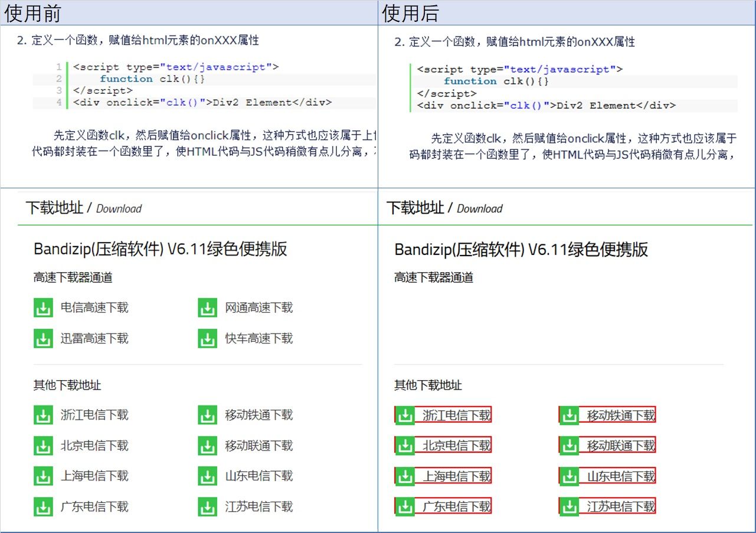
Task: Open the 电信高速下载 link in 使用前 panel
Action: click(94, 308)
